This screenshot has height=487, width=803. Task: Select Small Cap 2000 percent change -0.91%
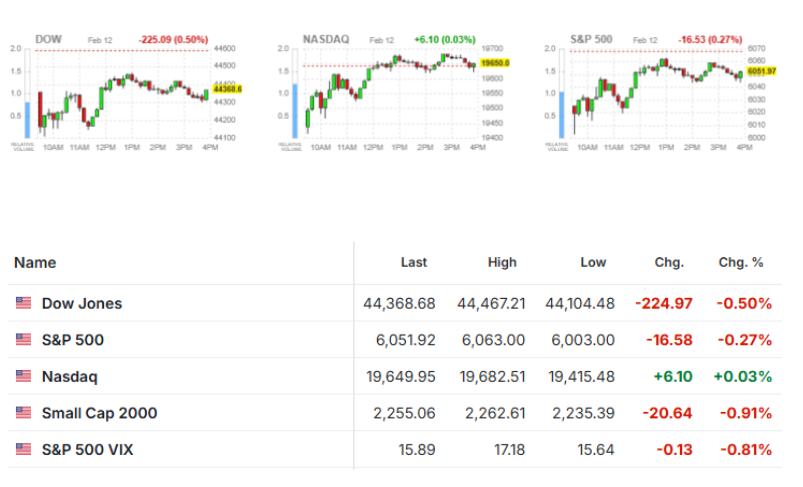[x=746, y=413]
